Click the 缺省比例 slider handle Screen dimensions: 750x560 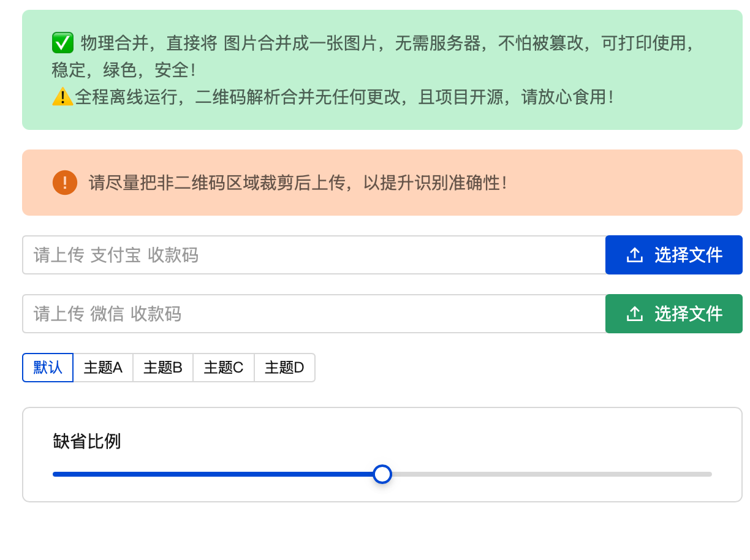click(x=382, y=474)
